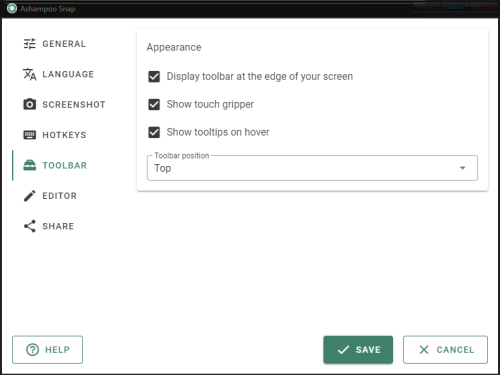Click the General sliders icon
The width and height of the screenshot is (500, 375).
coord(29,44)
